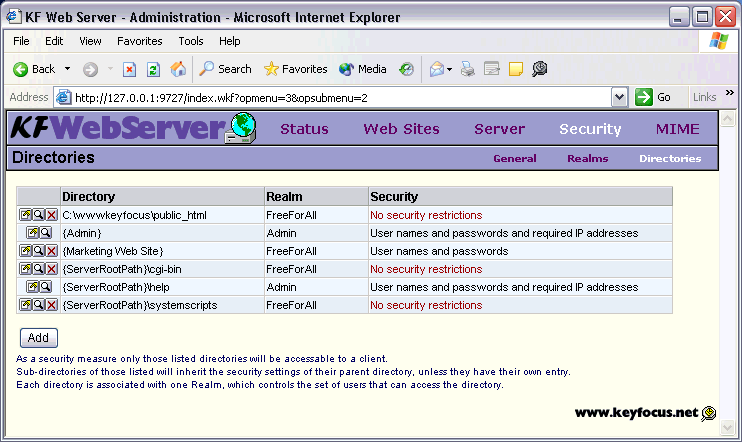View details of {ServerRootPath}\systemscripts directory
The image size is (742, 442).
pyautogui.click(x=38, y=305)
